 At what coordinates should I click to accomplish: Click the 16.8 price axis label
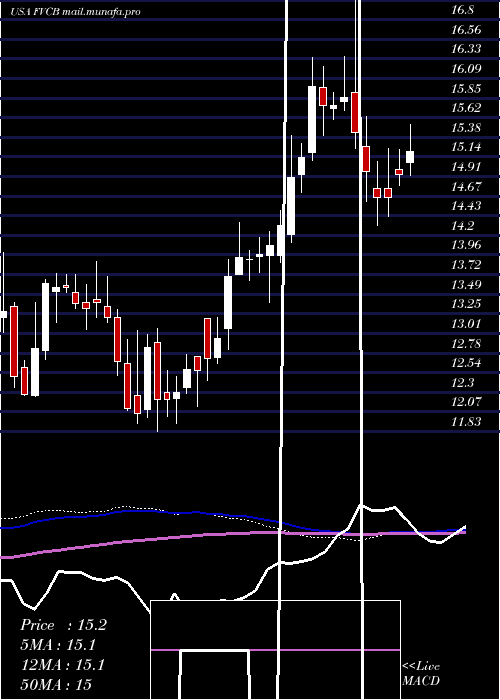pos(462,10)
